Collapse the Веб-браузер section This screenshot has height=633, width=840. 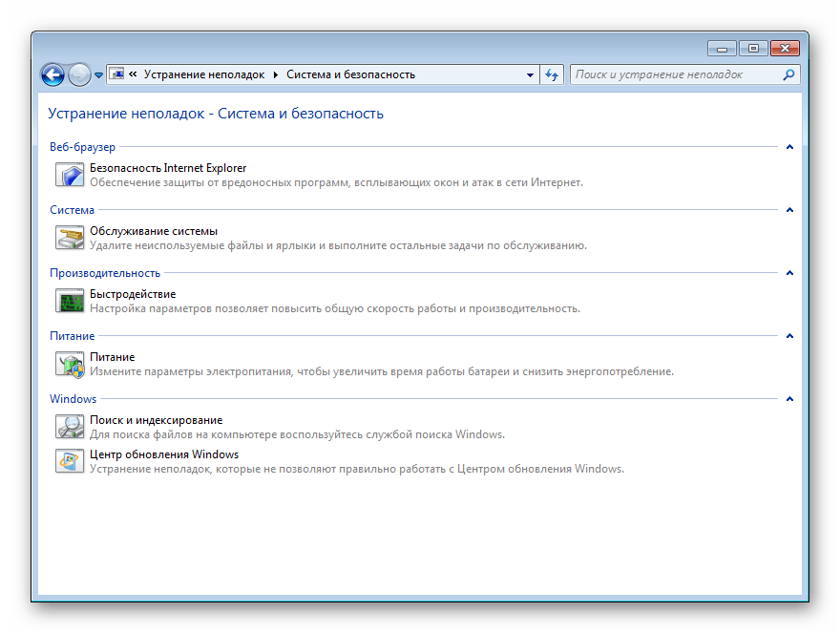[789, 147]
